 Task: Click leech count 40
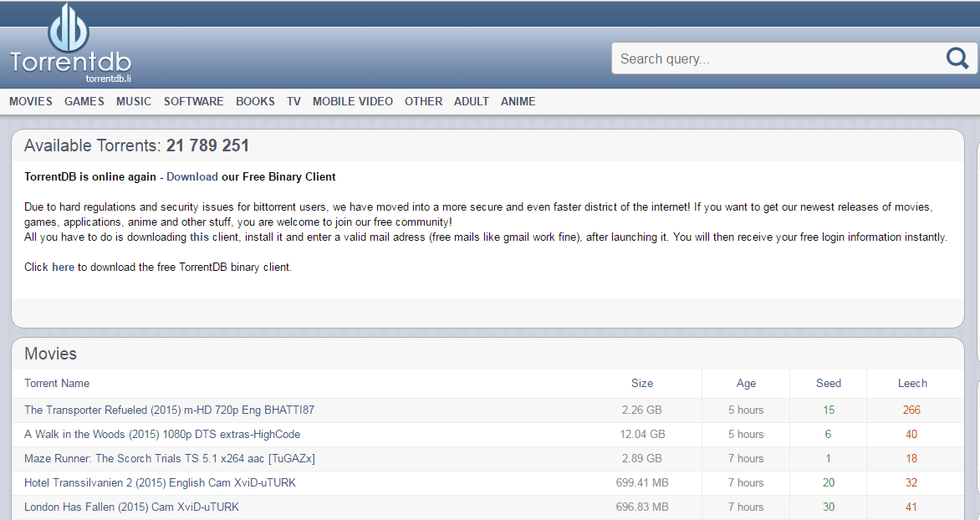[912, 435]
